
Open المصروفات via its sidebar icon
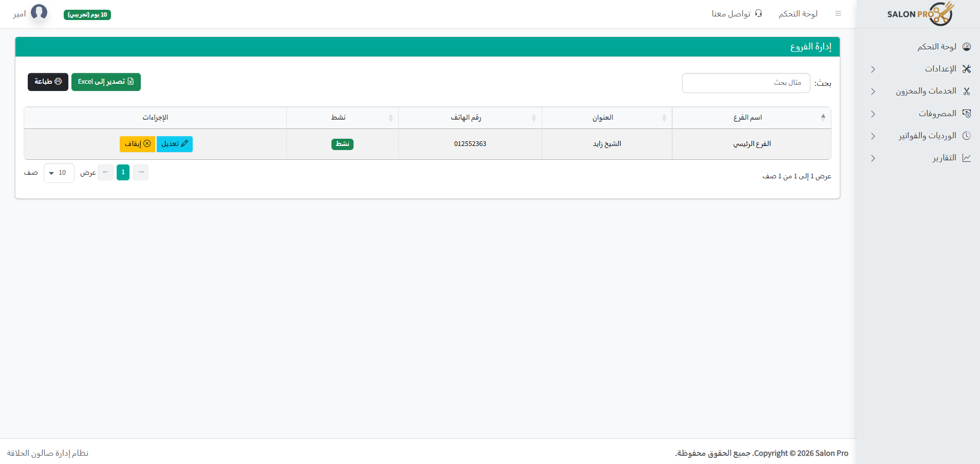(x=966, y=113)
